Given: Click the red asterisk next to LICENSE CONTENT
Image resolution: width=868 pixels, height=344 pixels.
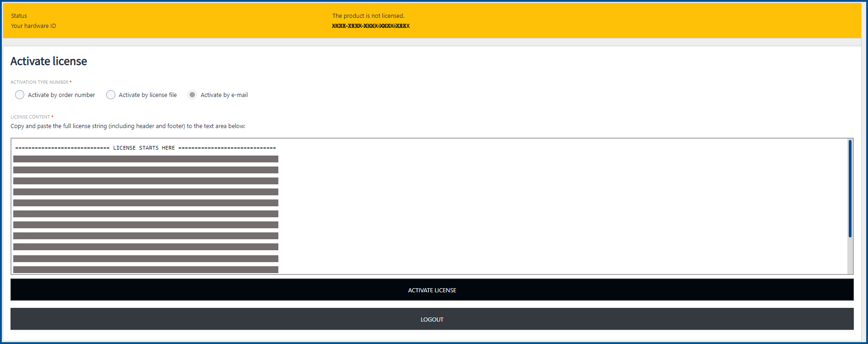Looking at the screenshot, I should (52, 117).
